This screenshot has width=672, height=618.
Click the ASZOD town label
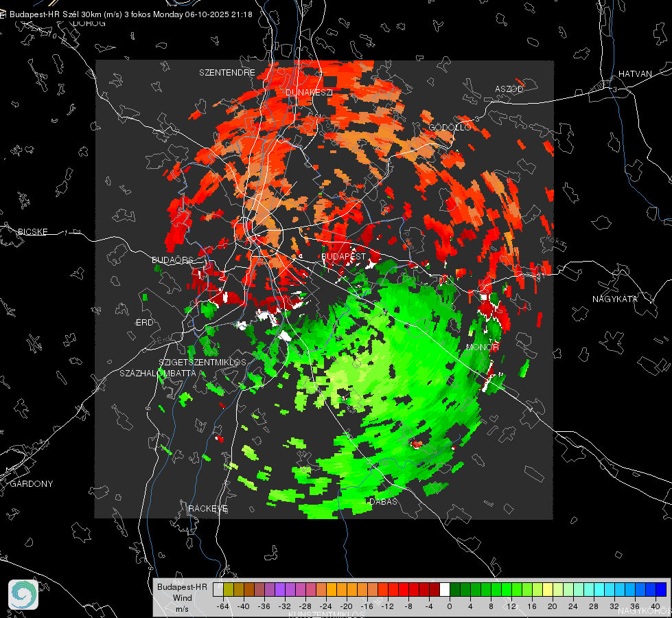coord(509,89)
